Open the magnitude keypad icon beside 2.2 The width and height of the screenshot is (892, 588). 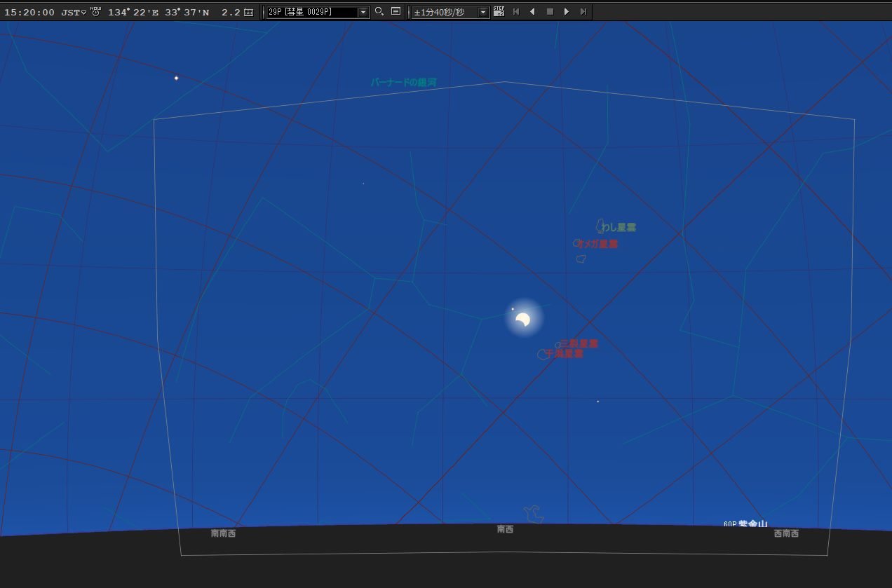pos(248,12)
